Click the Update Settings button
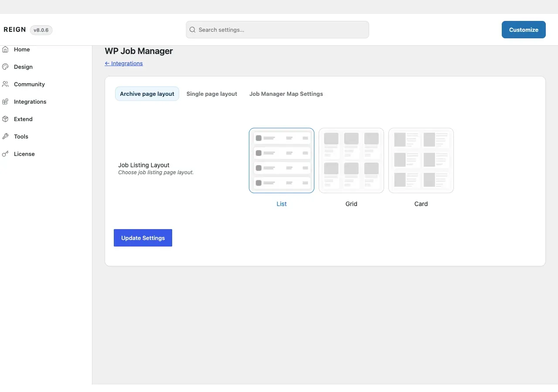558x392 pixels. 143,238
